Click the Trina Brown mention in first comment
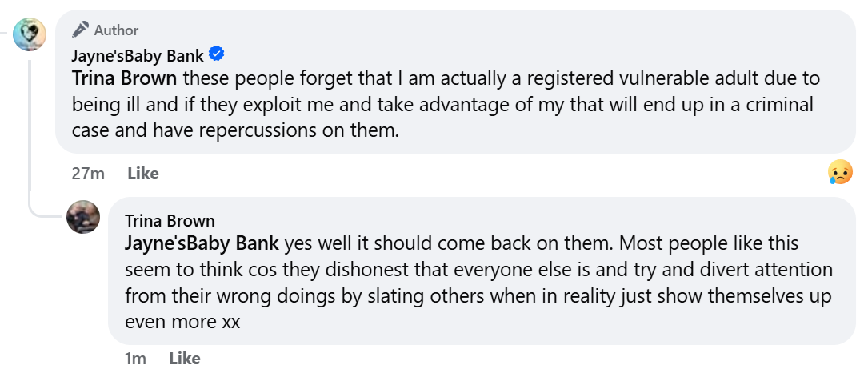Screen dimensions: 868x377 (x=124, y=79)
